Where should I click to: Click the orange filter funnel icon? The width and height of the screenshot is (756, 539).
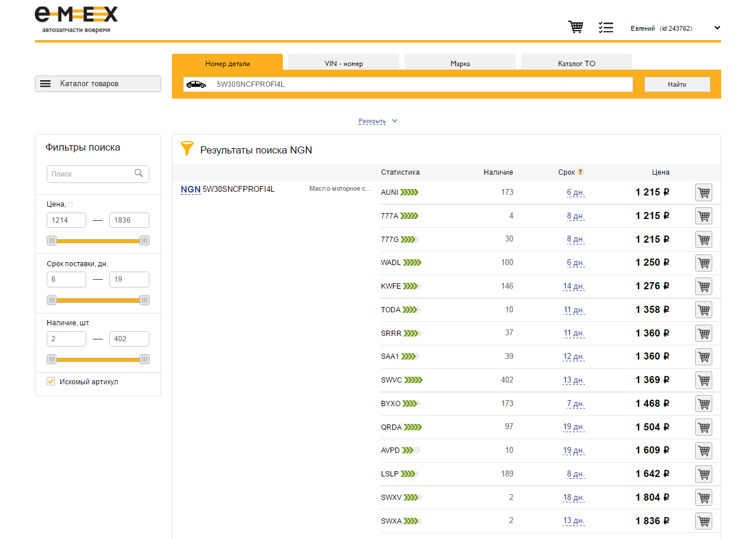(x=187, y=148)
